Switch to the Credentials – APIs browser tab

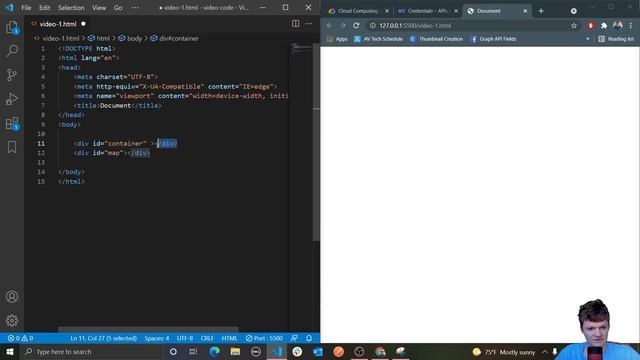[428, 11]
